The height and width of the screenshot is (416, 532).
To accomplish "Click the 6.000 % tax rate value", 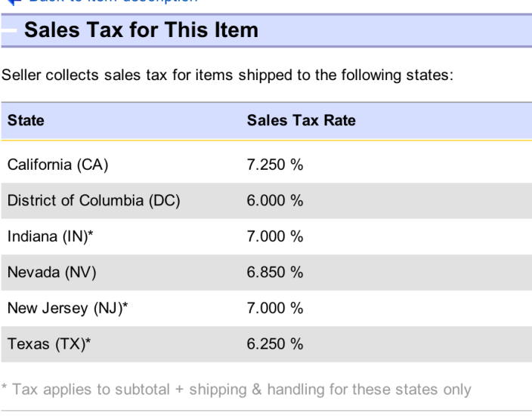I will point(275,201).
